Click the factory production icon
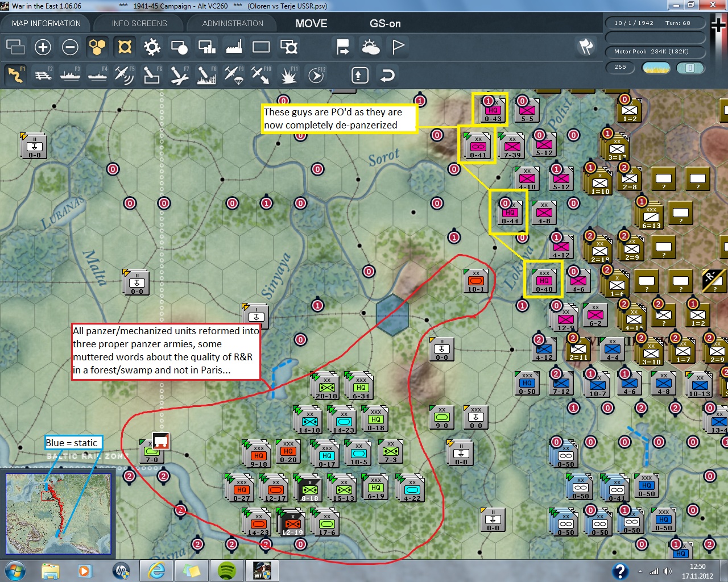 point(234,47)
